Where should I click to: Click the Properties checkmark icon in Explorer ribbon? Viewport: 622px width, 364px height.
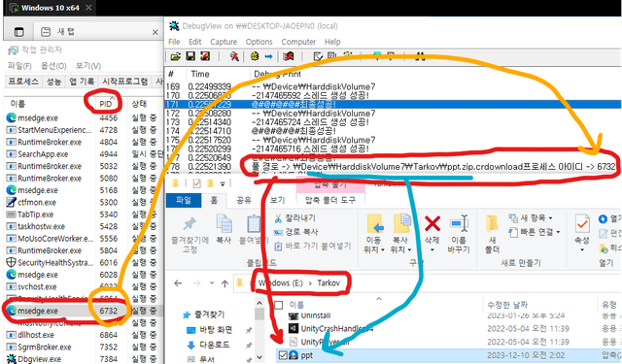tap(582, 224)
